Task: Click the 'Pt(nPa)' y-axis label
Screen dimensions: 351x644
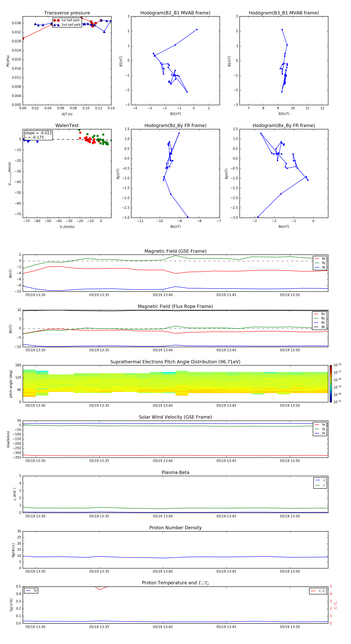Action: [x=8, y=61]
